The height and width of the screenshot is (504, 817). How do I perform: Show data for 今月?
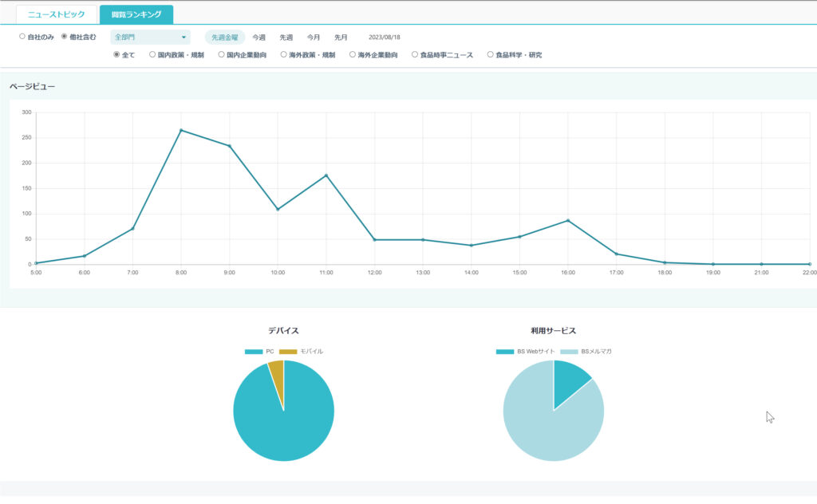(x=314, y=37)
